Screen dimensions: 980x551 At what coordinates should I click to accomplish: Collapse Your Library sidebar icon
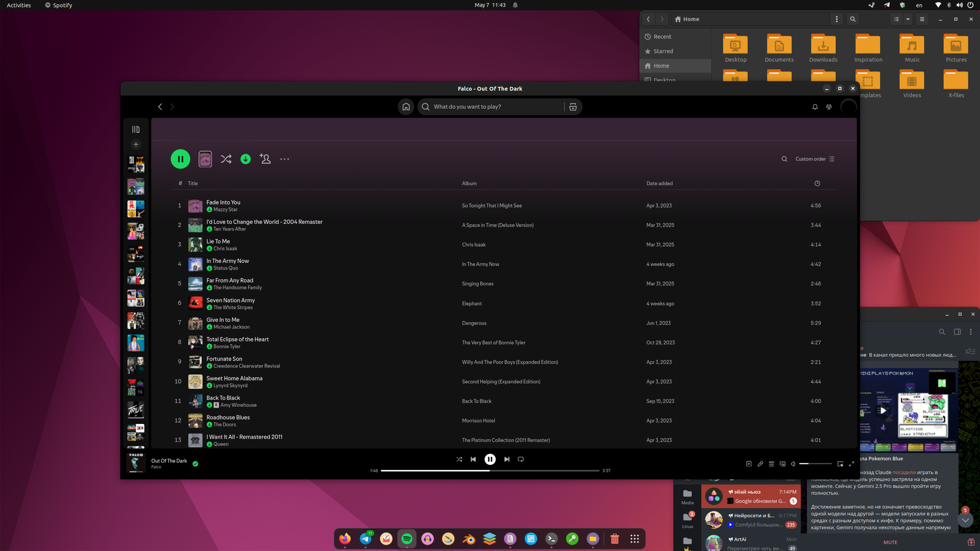click(x=136, y=130)
